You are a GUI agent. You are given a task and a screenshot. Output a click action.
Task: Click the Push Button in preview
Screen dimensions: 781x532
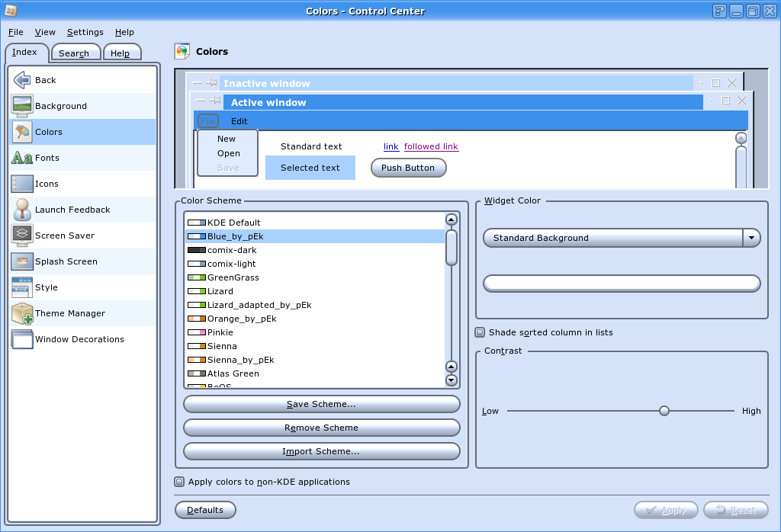tap(408, 168)
